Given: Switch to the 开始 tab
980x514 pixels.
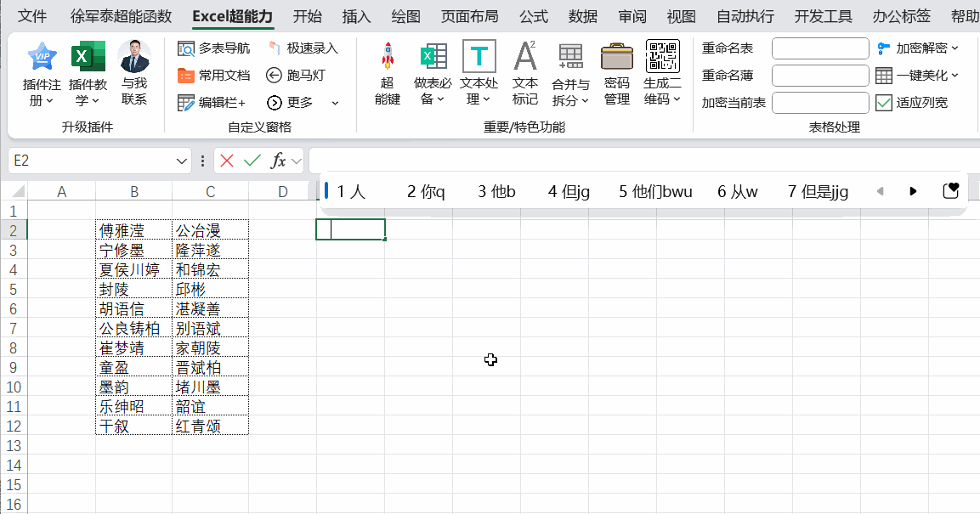Looking at the screenshot, I should [x=308, y=16].
